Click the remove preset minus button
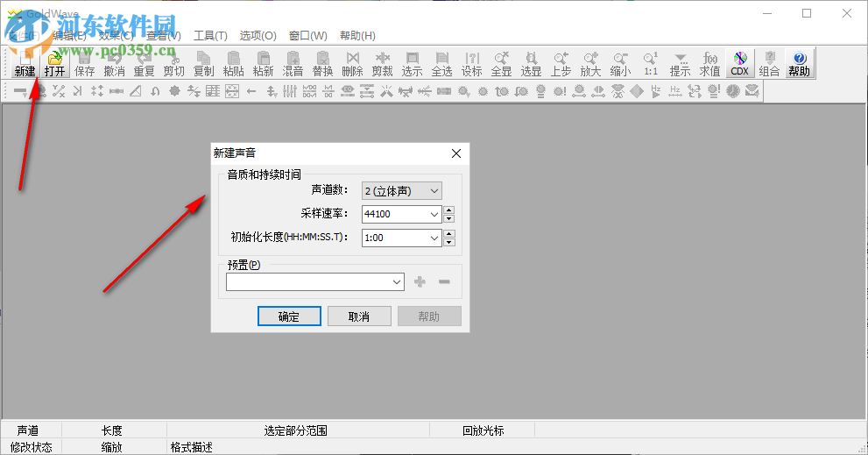This screenshot has width=868, height=455. click(444, 281)
